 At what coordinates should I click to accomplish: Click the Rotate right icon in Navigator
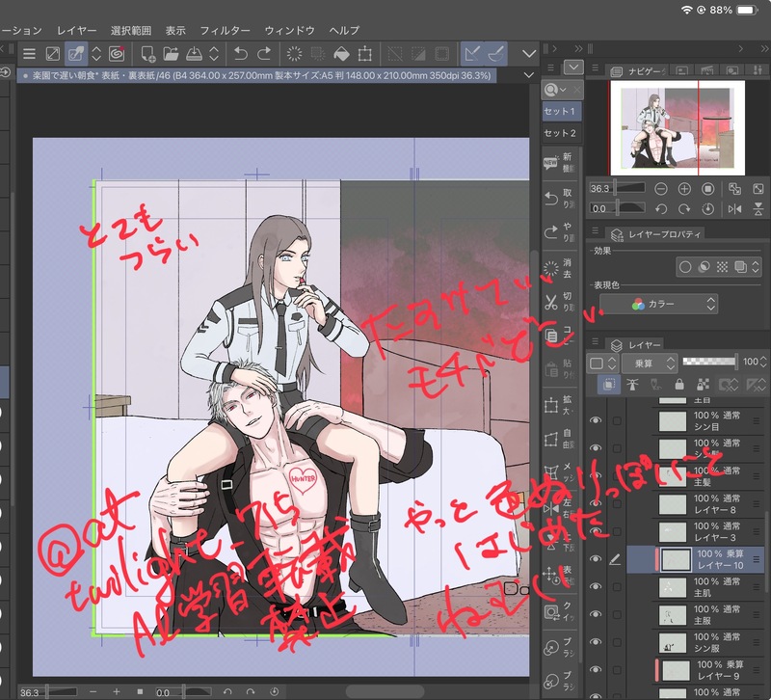(684, 209)
